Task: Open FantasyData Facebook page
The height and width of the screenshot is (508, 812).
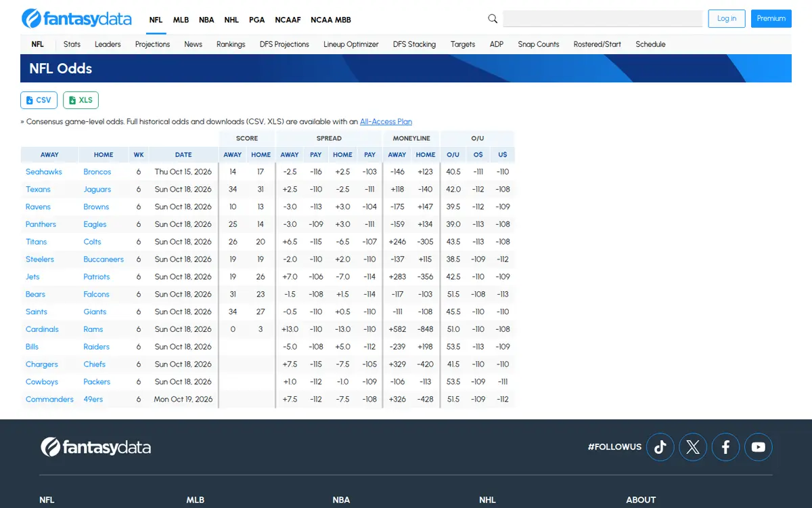Action: click(725, 447)
